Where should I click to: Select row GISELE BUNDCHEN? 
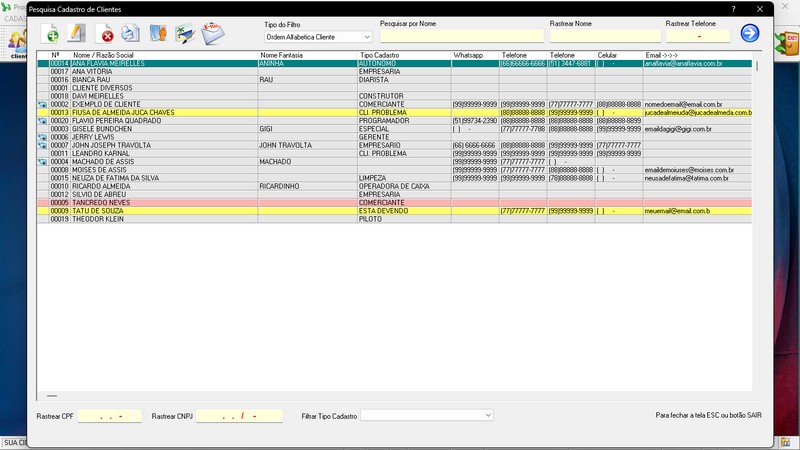(394, 129)
